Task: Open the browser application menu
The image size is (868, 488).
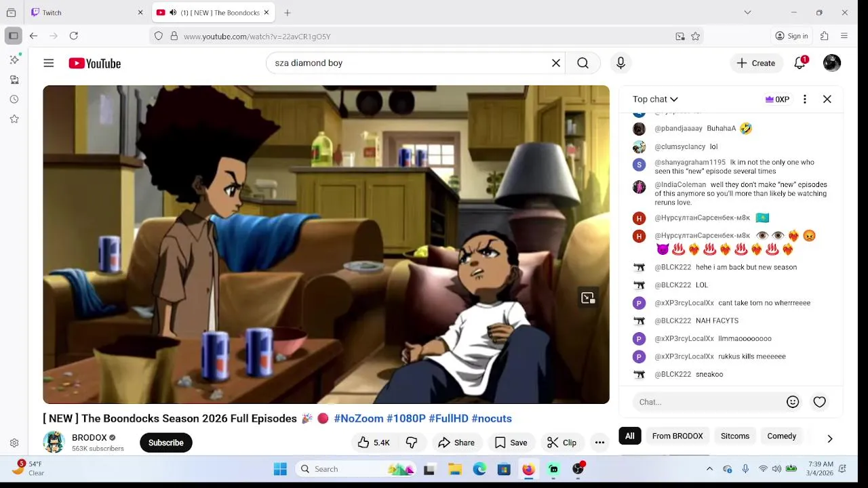Action: coord(844,36)
